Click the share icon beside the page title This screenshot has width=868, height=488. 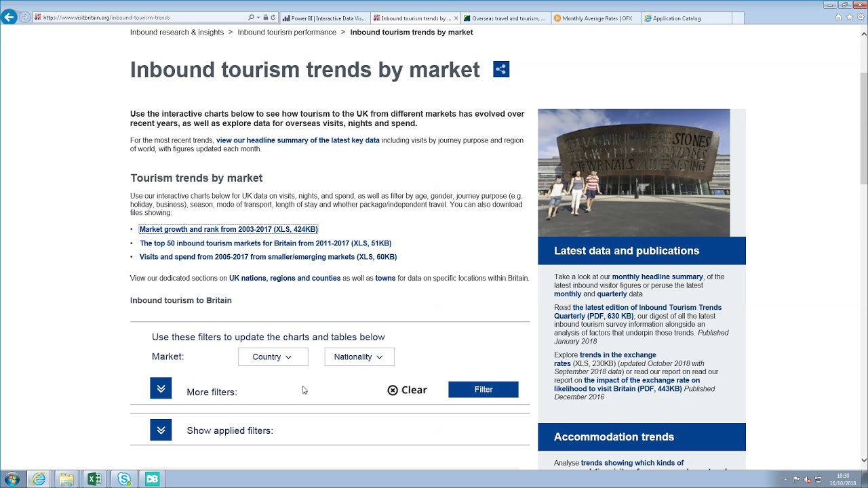(x=501, y=69)
